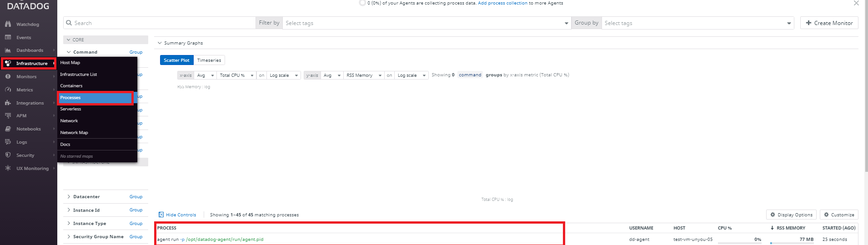Open x-axis Avg aggregation dropdown
This screenshot has width=868, height=245.
[205, 75]
